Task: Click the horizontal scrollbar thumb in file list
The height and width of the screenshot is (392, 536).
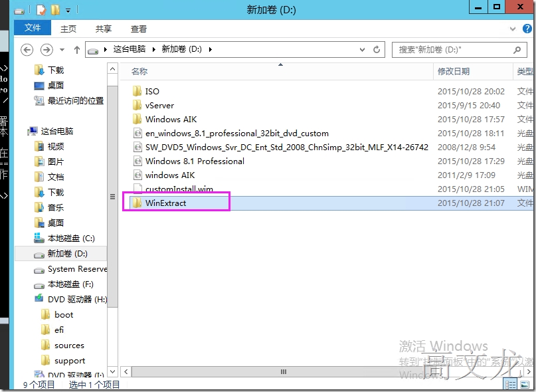Action: 283,372
